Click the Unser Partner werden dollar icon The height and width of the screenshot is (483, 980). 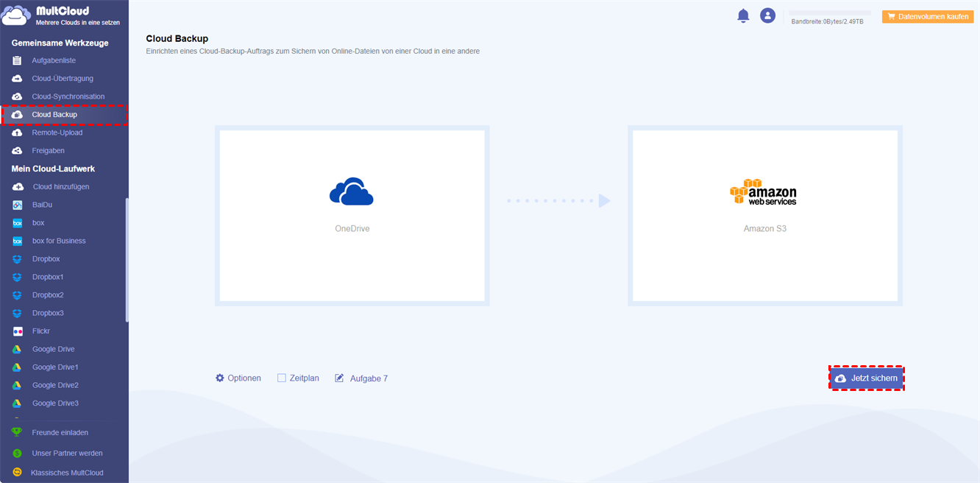[17, 453]
